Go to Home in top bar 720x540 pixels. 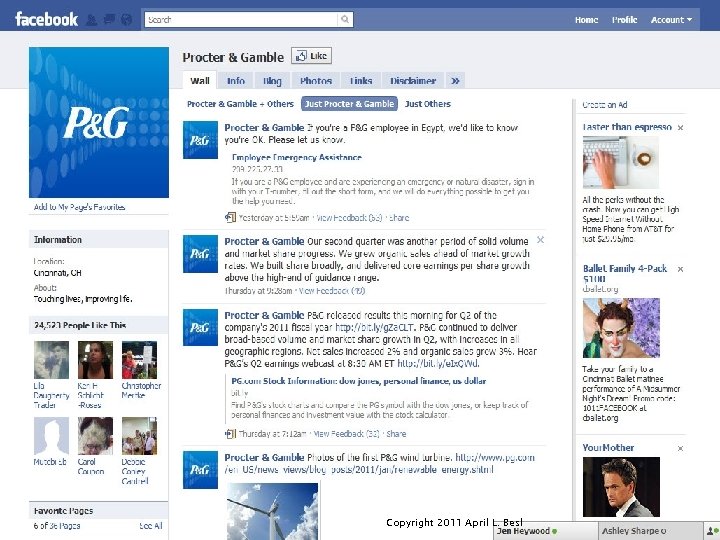[x=586, y=20]
